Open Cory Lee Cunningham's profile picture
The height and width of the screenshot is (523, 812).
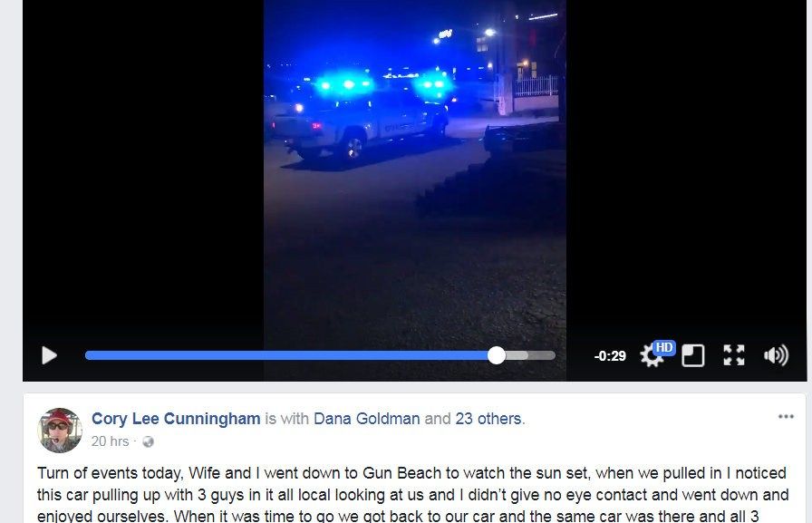coord(60,431)
